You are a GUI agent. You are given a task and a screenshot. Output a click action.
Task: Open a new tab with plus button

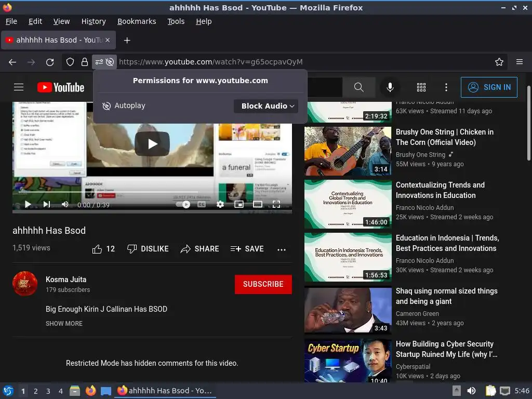click(x=127, y=41)
